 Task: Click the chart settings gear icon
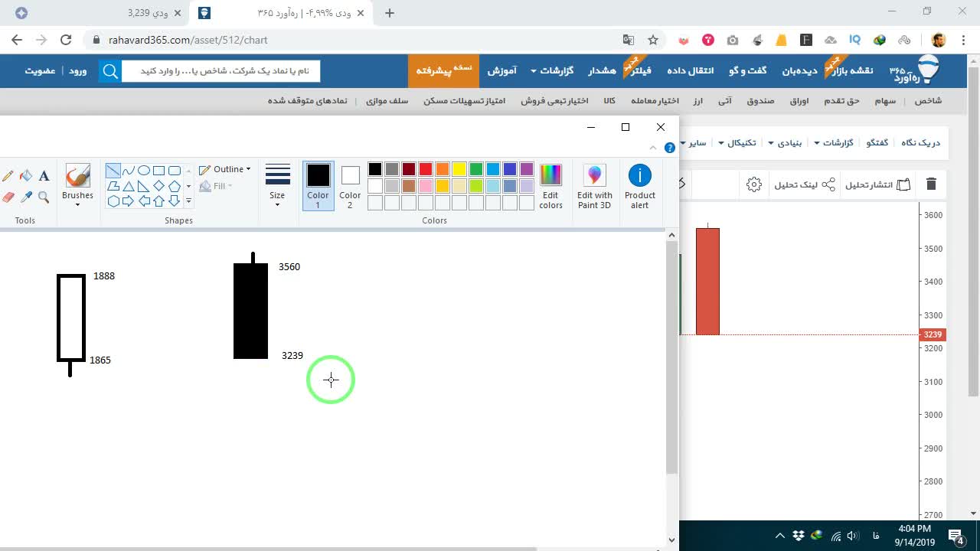click(x=754, y=184)
